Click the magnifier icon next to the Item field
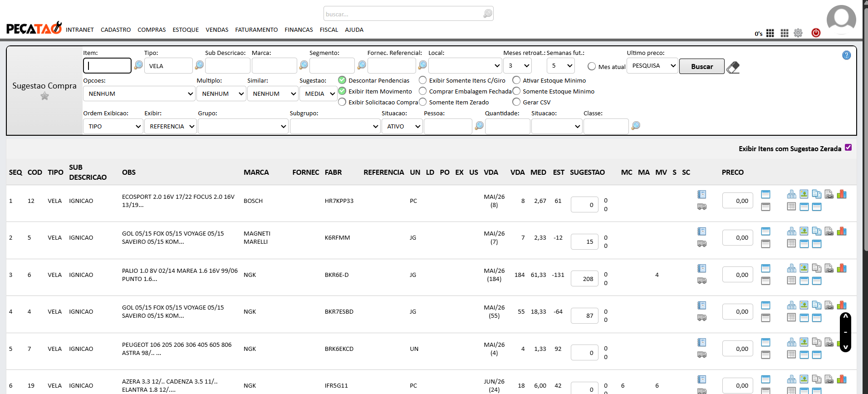The height and width of the screenshot is (394, 868). [138, 65]
